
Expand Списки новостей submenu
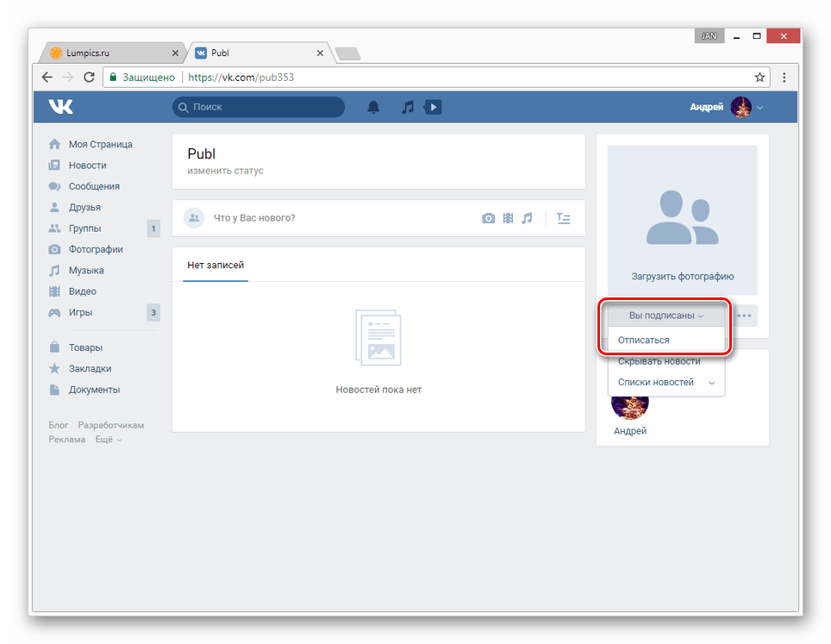[666, 382]
